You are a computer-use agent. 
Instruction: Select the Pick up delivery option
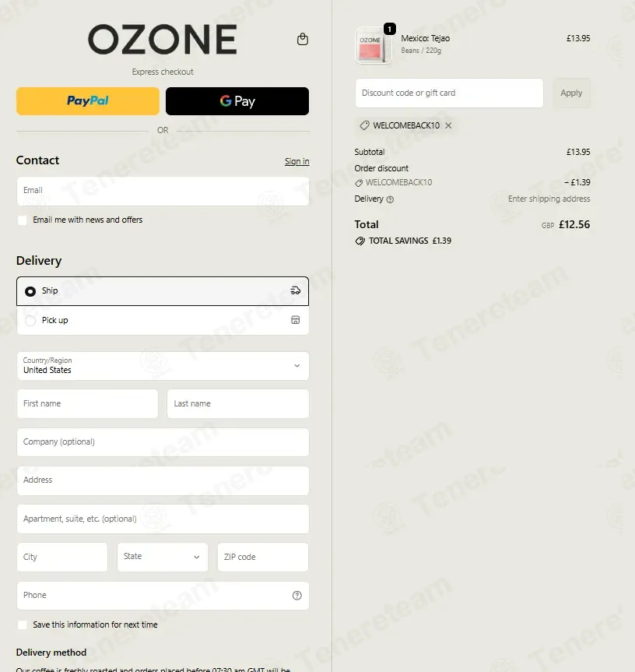tap(163, 320)
